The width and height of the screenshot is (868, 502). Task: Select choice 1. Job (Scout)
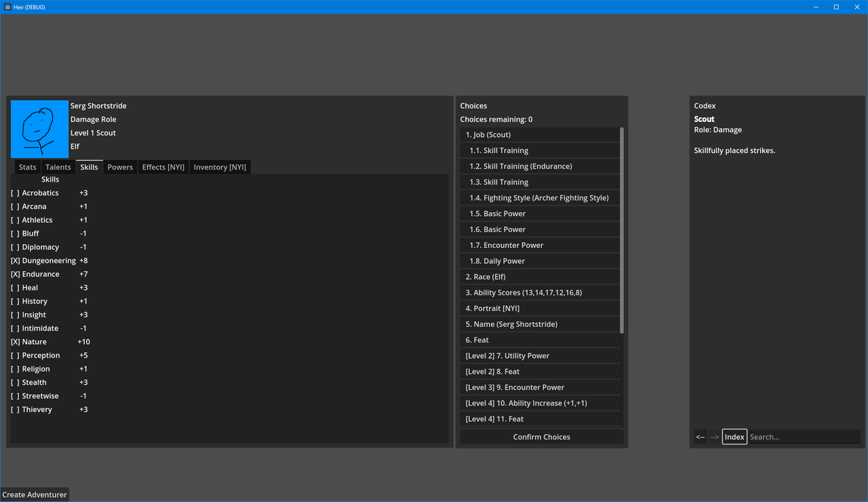[540, 135]
